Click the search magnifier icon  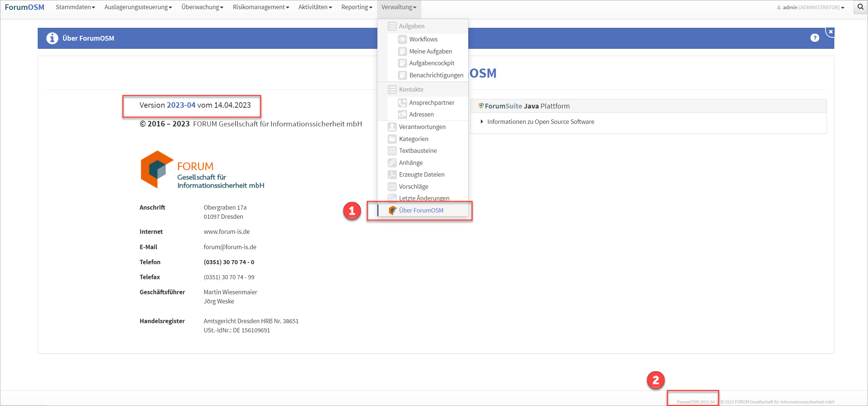pos(860,7)
